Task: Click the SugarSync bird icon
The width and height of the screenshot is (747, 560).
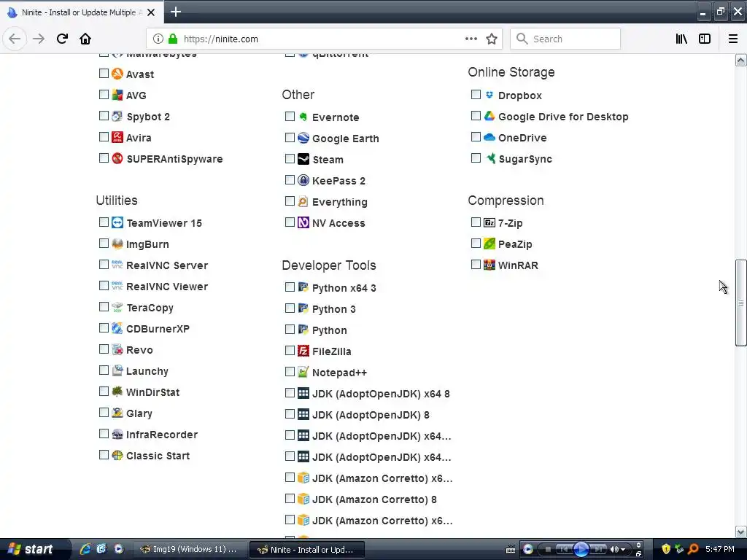Action: pyautogui.click(x=489, y=158)
